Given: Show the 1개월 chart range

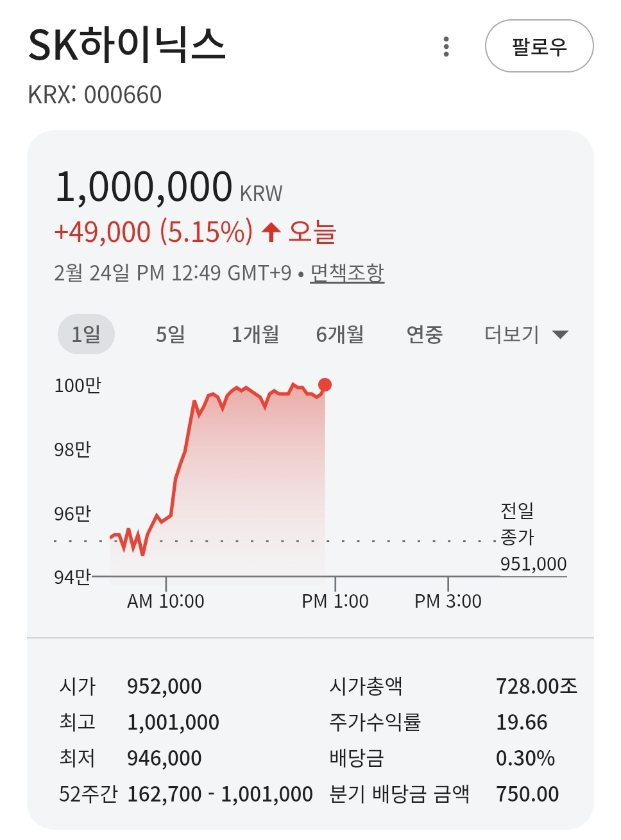Looking at the screenshot, I should tap(255, 334).
